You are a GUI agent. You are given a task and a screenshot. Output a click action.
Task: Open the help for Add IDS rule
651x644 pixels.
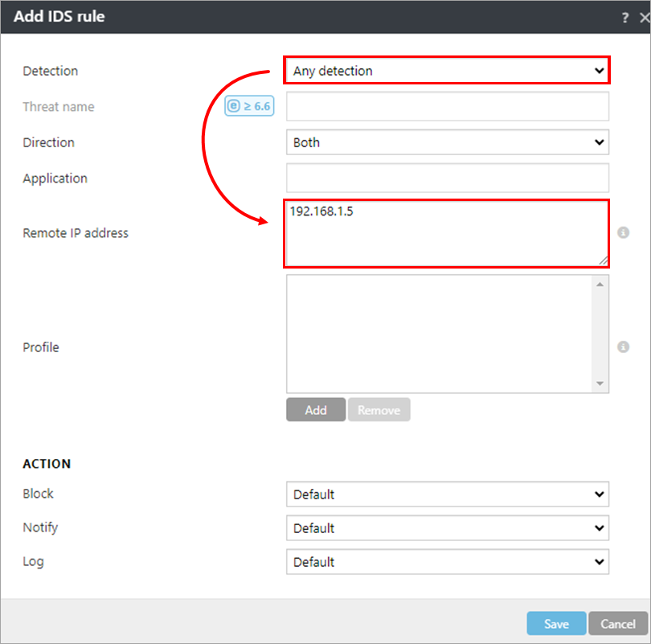625,16
